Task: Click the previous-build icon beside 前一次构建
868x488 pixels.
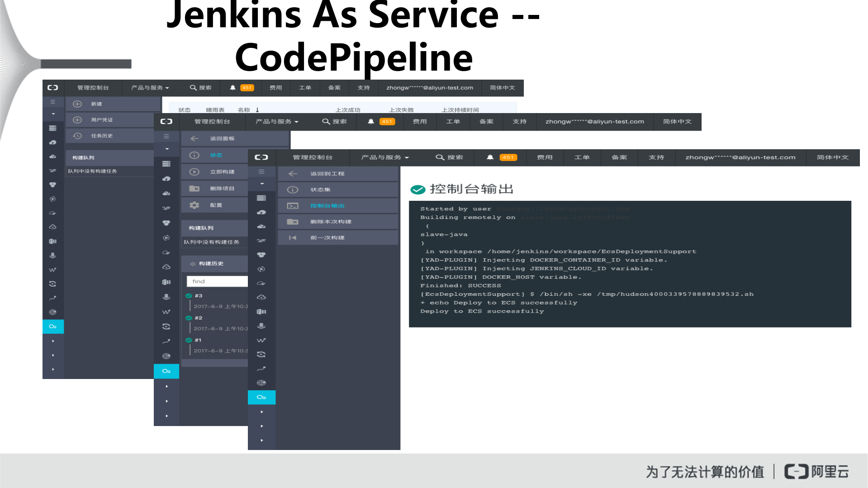Action: pos(292,237)
